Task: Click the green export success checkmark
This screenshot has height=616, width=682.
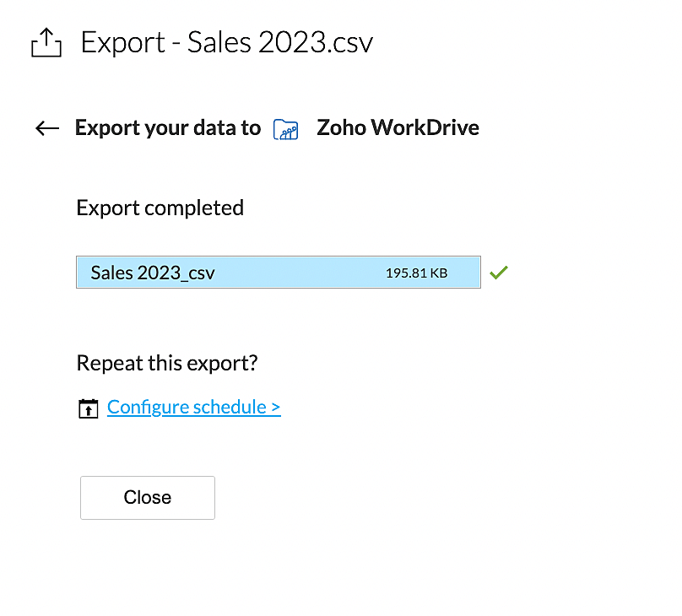Action: pos(499,273)
